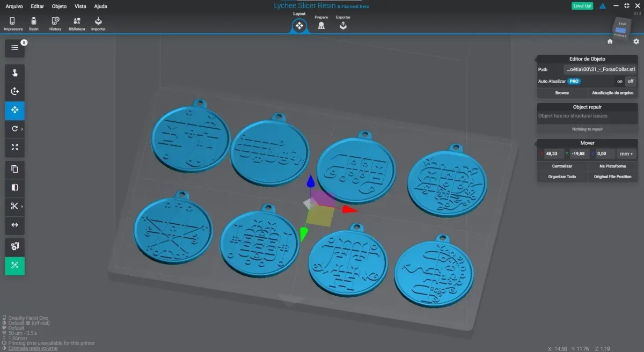Open the Ajuda menu
This screenshot has width=644, height=352.
pos(100,6)
